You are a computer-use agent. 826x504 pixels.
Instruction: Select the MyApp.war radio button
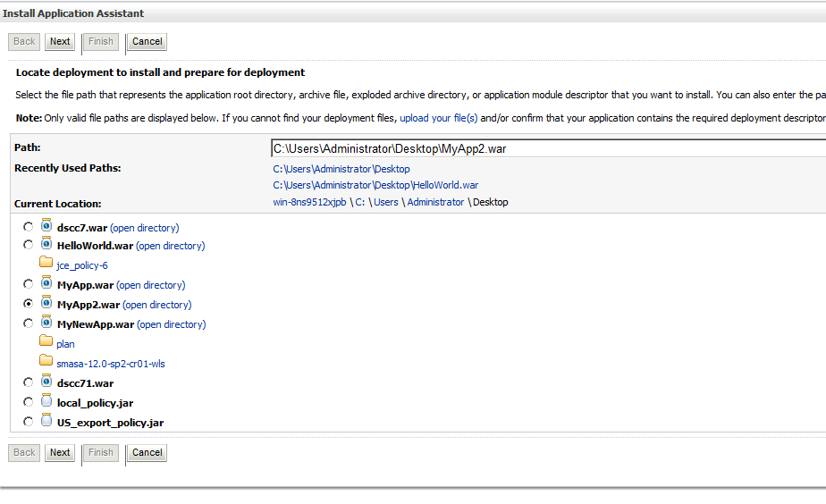tap(28, 284)
